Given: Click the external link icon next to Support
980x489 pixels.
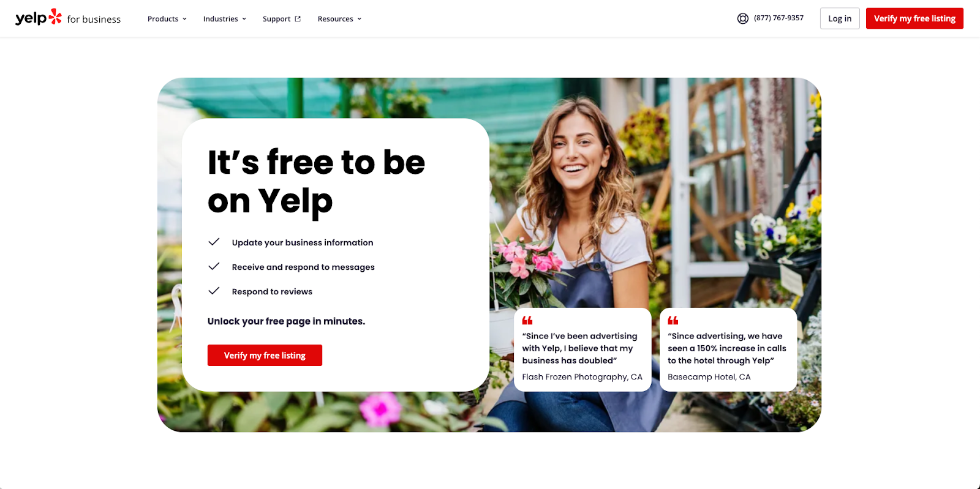Looking at the screenshot, I should coord(298,19).
